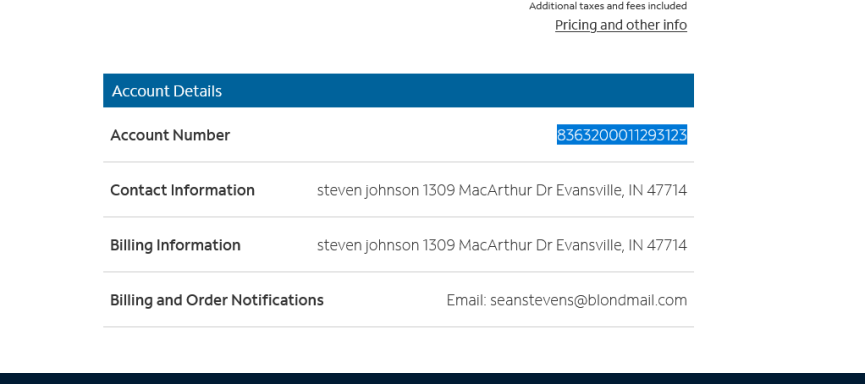The height and width of the screenshot is (384, 865).
Task: Click the Account Details heading text
Action: [167, 91]
